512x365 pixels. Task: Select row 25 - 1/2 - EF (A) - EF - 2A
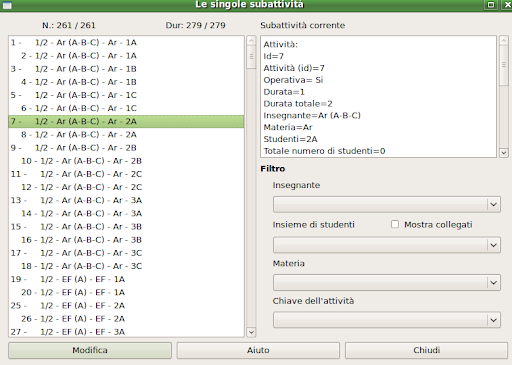126,306
